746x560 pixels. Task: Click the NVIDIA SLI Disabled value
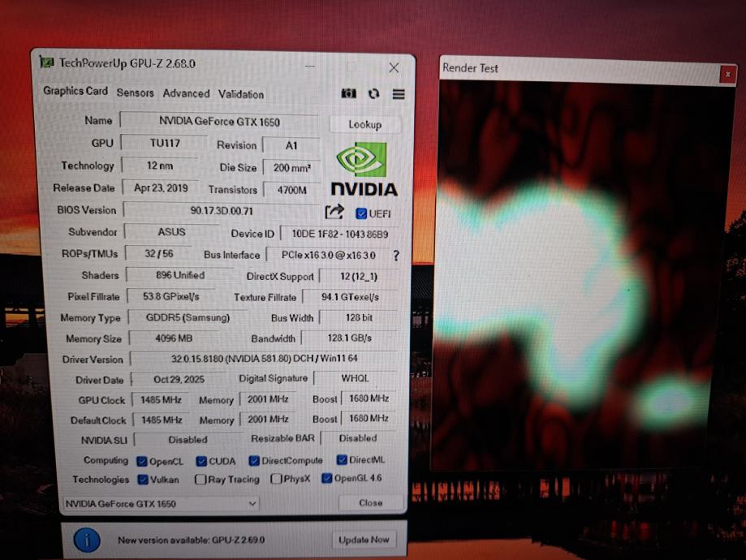(x=188, y=440)
